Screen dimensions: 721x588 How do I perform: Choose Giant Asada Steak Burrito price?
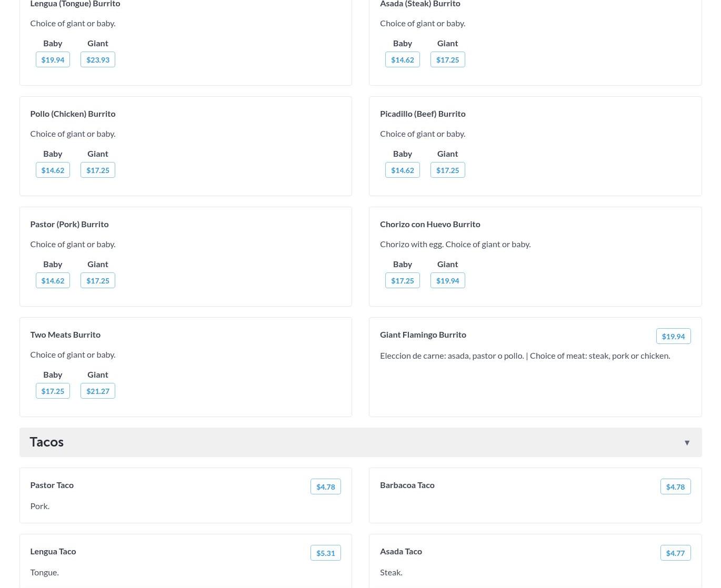click(x=447, y=59)
